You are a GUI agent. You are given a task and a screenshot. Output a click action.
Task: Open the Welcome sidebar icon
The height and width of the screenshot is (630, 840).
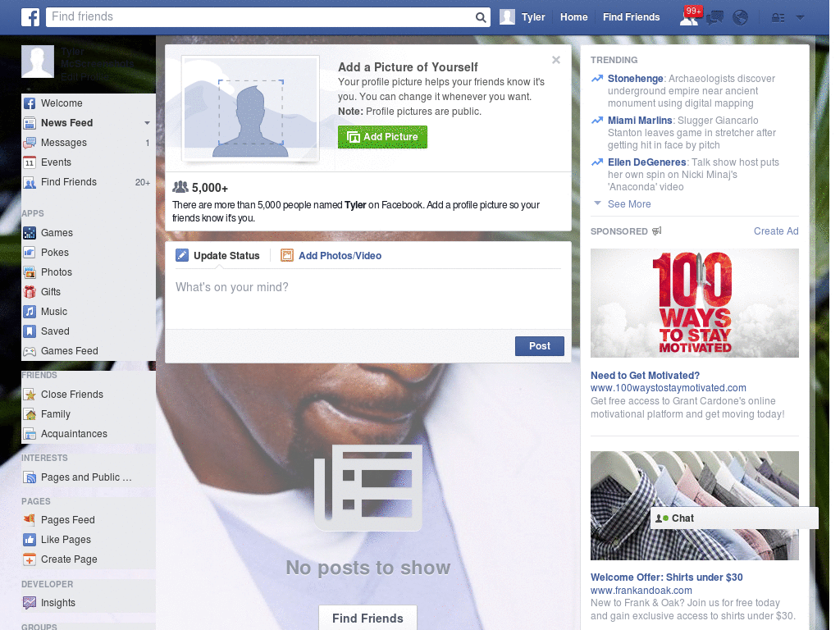(30, 103)
